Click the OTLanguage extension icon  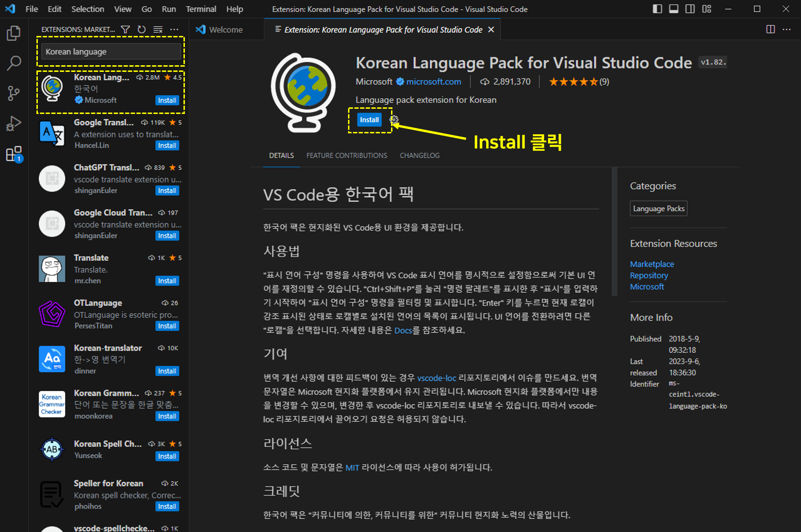pos(52,314)
